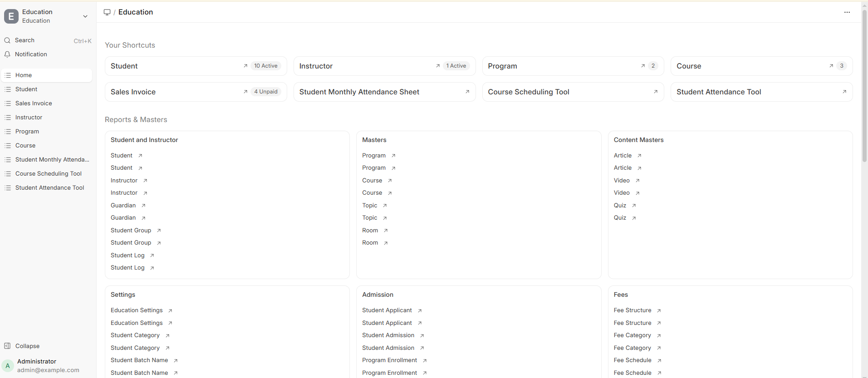Click the vertical page scrollbar

(864, 86)
